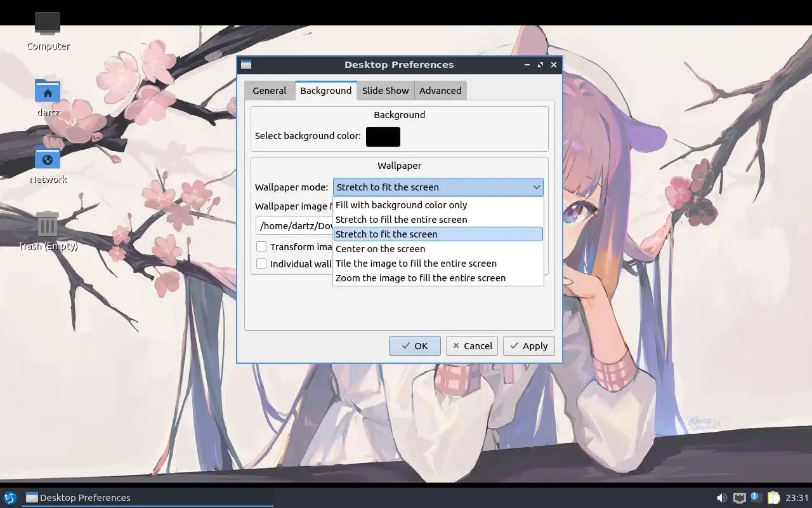Click the volume speaker tray icon

(x=721, y=498)
